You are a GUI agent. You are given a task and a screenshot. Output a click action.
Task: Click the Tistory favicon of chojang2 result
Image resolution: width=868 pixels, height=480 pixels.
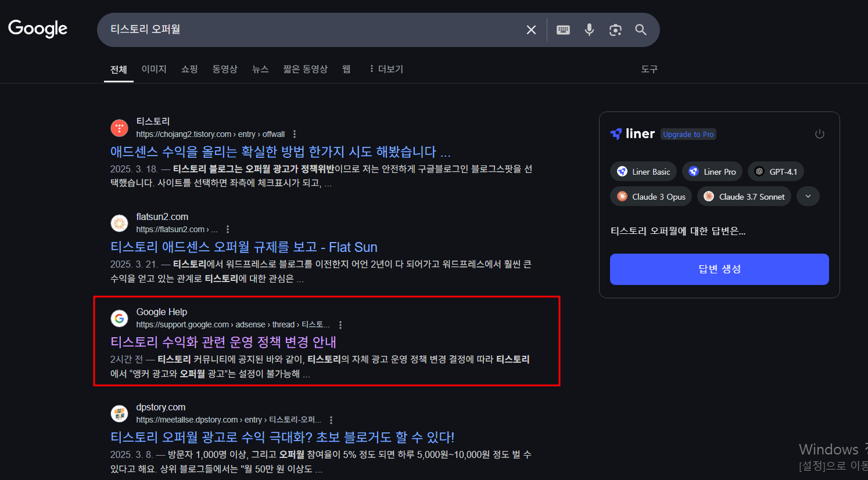coord(119,128)
